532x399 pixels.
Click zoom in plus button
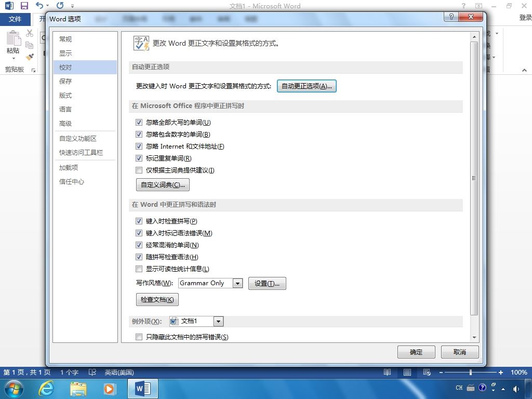coord(500,373)
